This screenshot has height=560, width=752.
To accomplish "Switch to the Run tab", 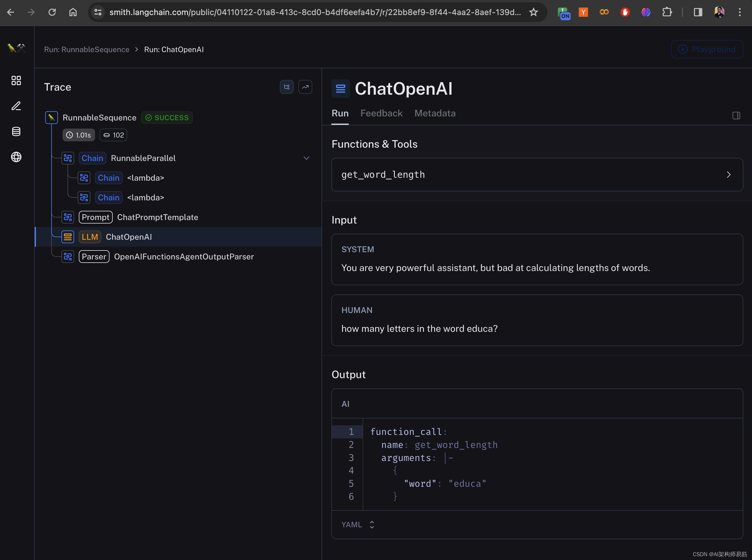I will pos(340,113).
